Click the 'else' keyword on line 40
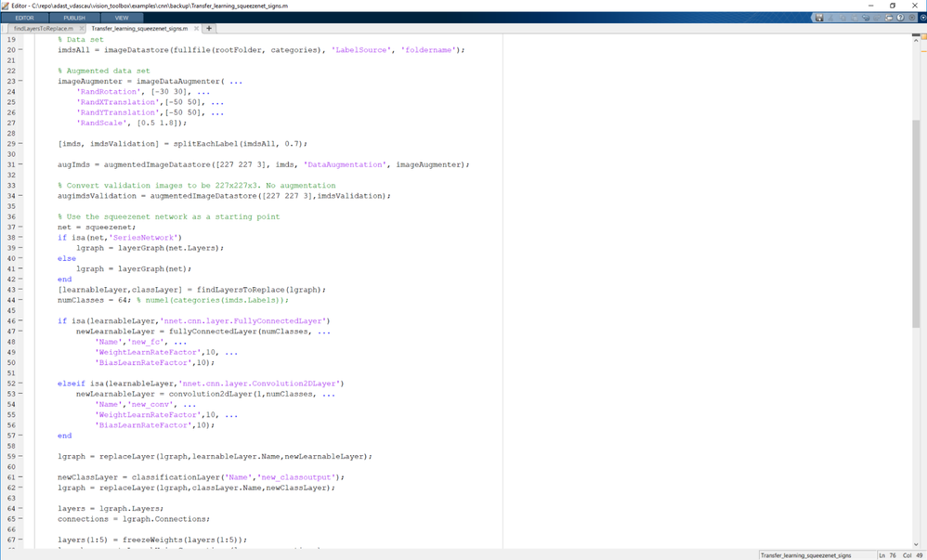Screen dimensions: 927x560 67,258
